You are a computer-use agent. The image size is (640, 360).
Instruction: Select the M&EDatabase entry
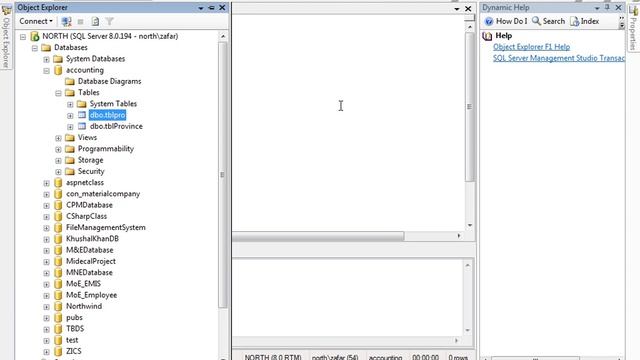tap(90, 250)
